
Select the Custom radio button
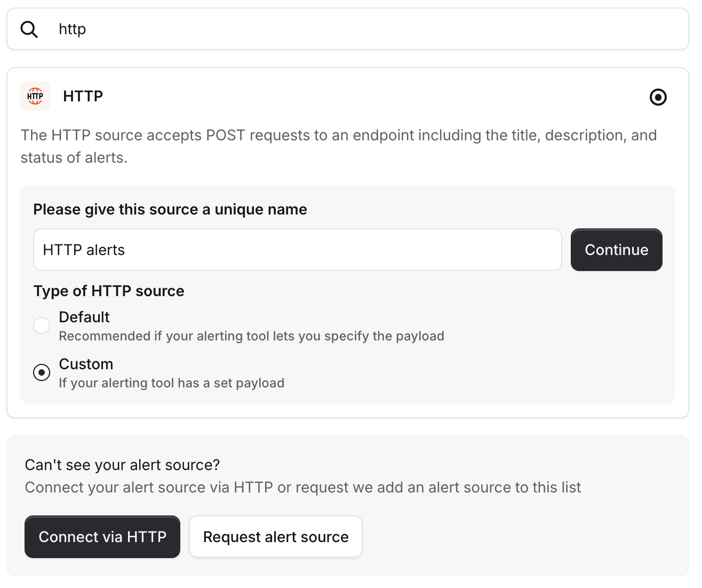[42, 372]
